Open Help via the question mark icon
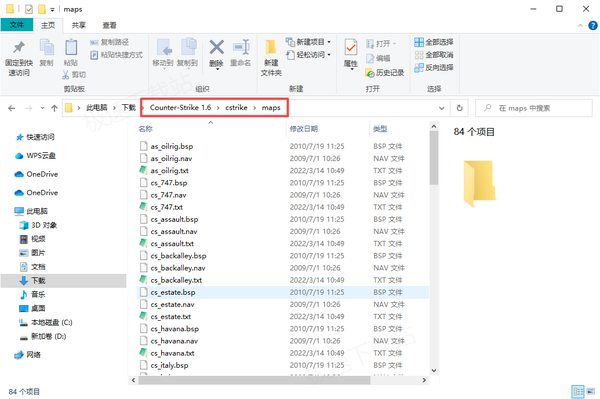The width and height of the screenshot is (600, 399). pos(593,26)
